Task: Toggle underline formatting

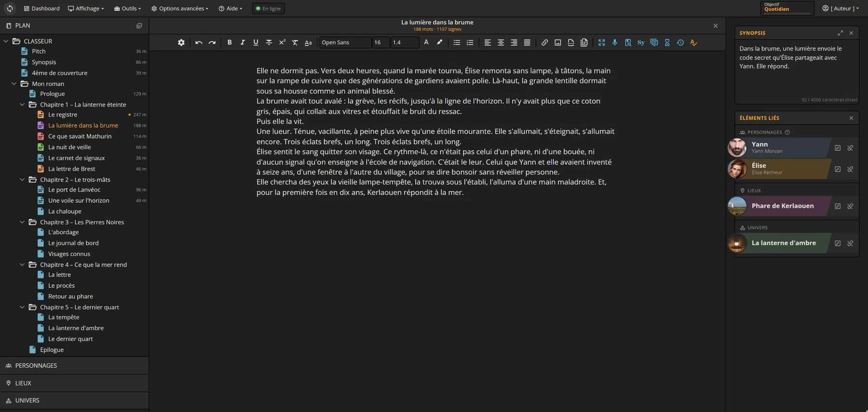Action: tap(256, 42)
